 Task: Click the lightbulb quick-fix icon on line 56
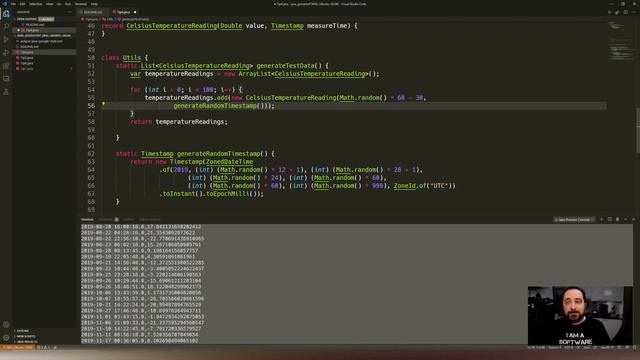pyautogui.click(x=103, y=104)
